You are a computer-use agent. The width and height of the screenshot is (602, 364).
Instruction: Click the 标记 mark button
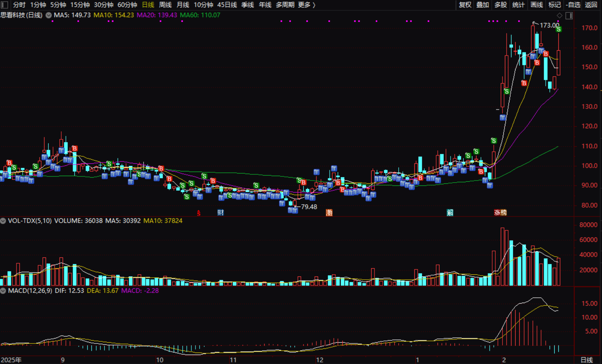[x=555, y=5]
